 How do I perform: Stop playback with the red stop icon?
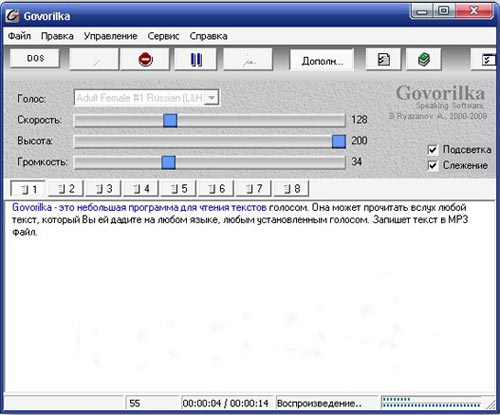(145, 60)
